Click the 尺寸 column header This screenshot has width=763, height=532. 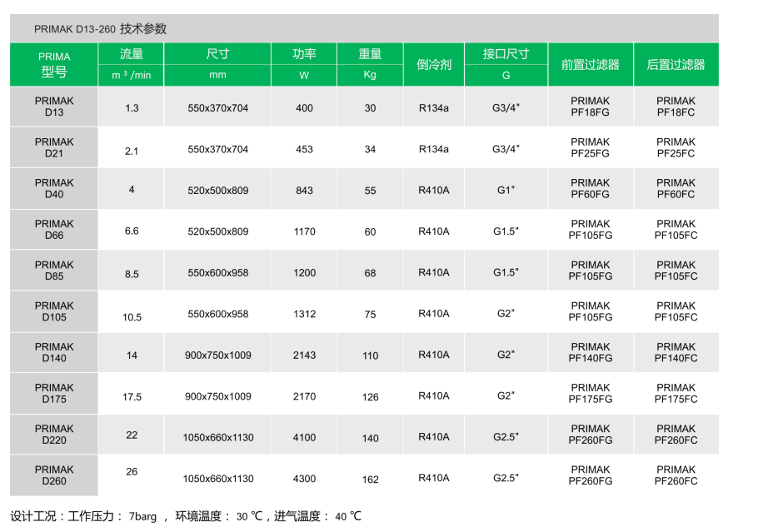pos(217,54)
